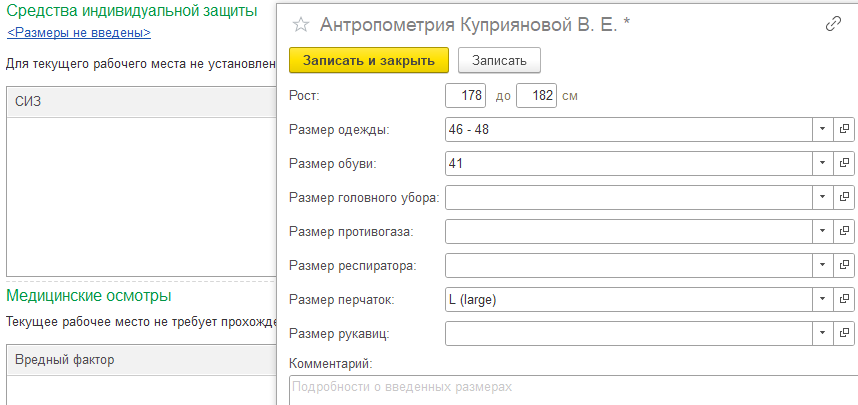This screenshot has height=405, width=858.
Task: Click open icon next to Размер головного убора
Action: 844,197
